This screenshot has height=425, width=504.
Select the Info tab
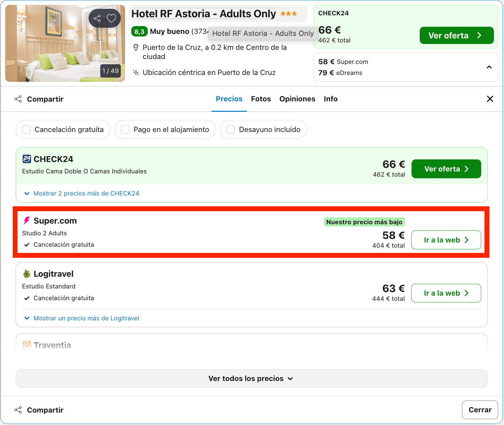[x=331, y=99]
